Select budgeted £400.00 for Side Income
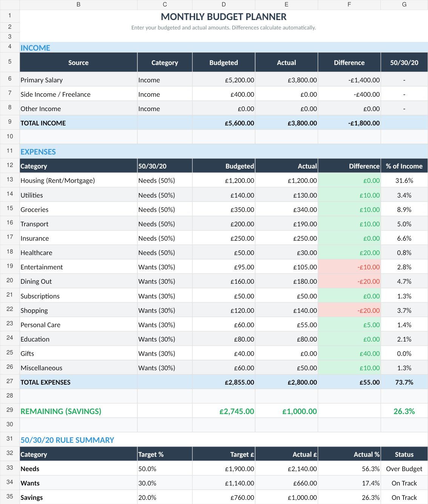 click(224, 94)
